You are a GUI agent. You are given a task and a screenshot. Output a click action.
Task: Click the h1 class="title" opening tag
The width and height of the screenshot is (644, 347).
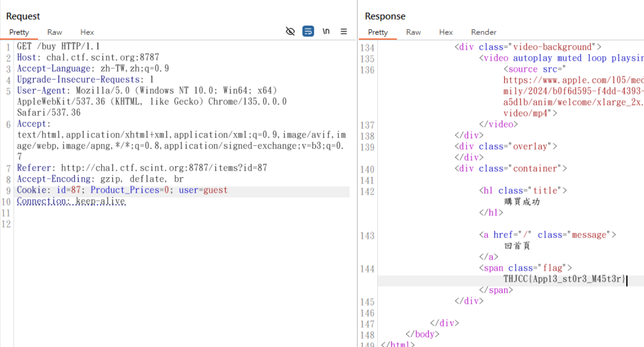pos(523,190)
